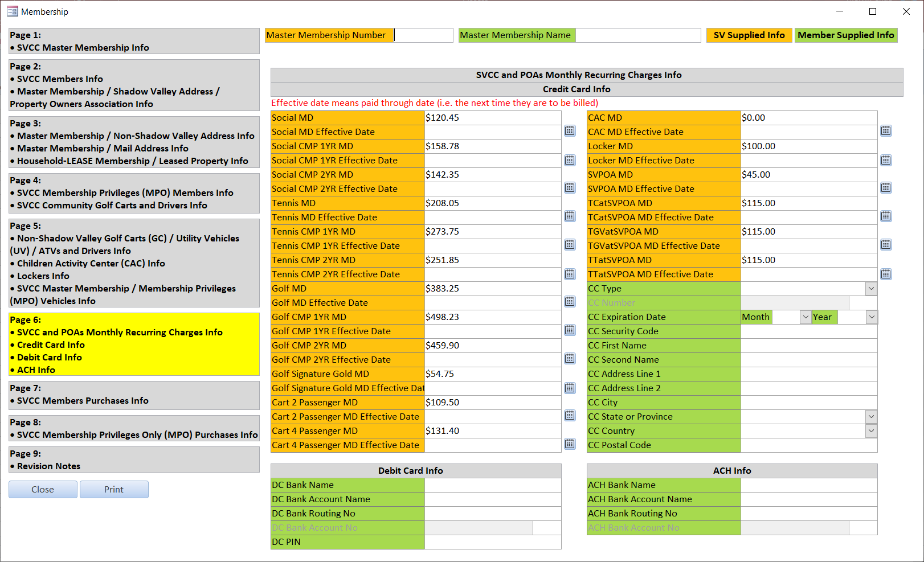The height and width of the screenshot is (562, 924).
Task: Expand the CC Country dropdown
Action: point(871,431)
